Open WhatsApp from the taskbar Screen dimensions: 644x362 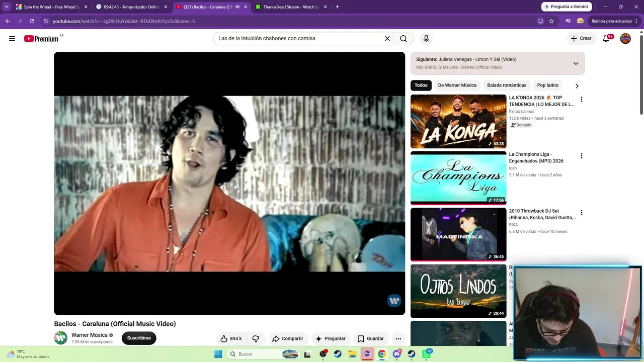(x=427, y=354)
